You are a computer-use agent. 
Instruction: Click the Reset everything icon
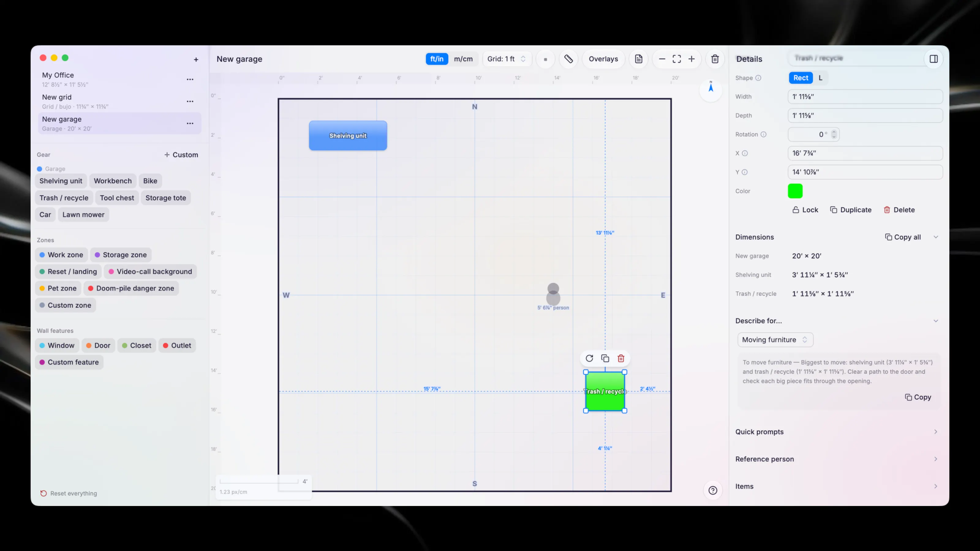[x=43, y=493]
